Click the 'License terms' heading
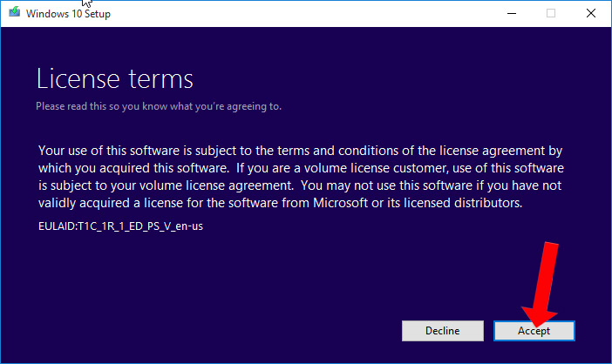The height and width of the screenshot is (364, 612). point(115,79)
